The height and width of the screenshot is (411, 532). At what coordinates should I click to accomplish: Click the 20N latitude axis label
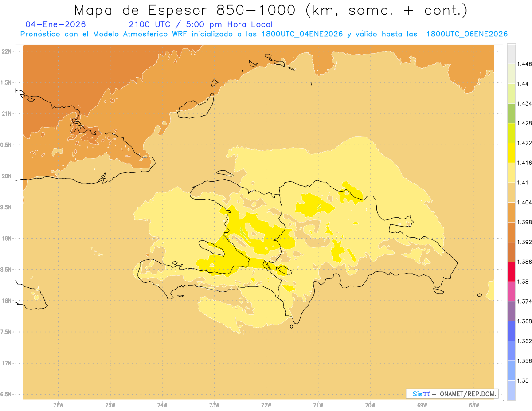pos(7,176)
